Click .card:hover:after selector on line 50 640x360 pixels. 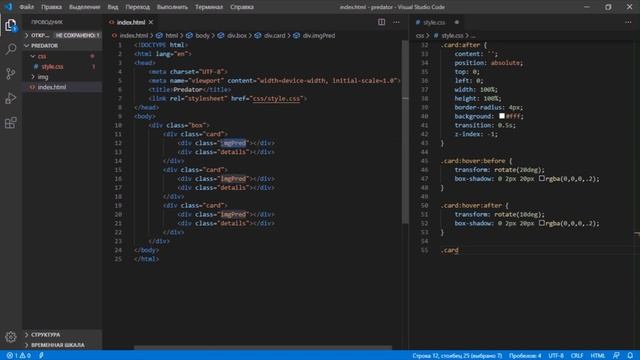click(471, 205)
